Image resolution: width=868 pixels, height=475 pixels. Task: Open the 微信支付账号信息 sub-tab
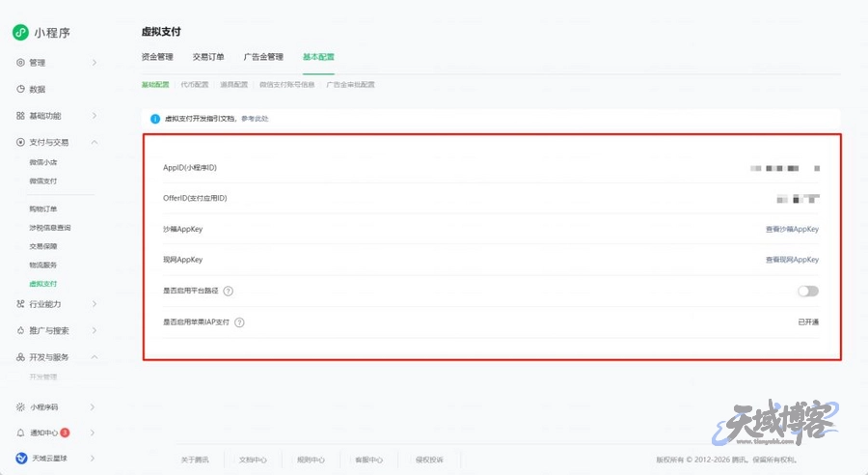coord(286,85)
